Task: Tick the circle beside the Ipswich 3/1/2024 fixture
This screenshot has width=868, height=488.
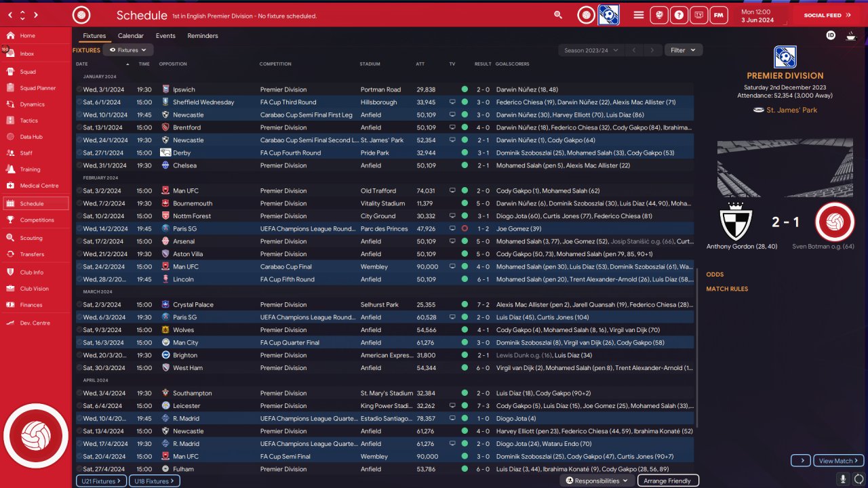Action: (79, 89)
